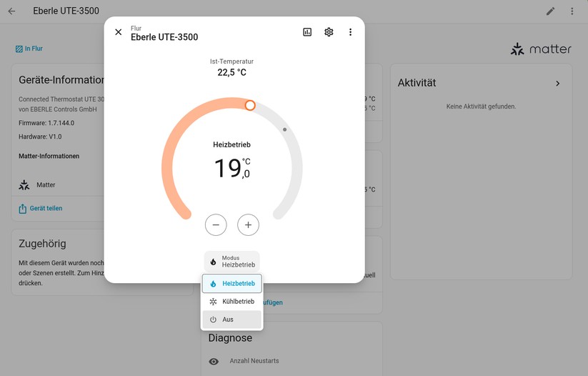Click the Diagnose section heading
The width and height of the screenshot is (588, 376).
pyautogui.click(x=230, y=338)
